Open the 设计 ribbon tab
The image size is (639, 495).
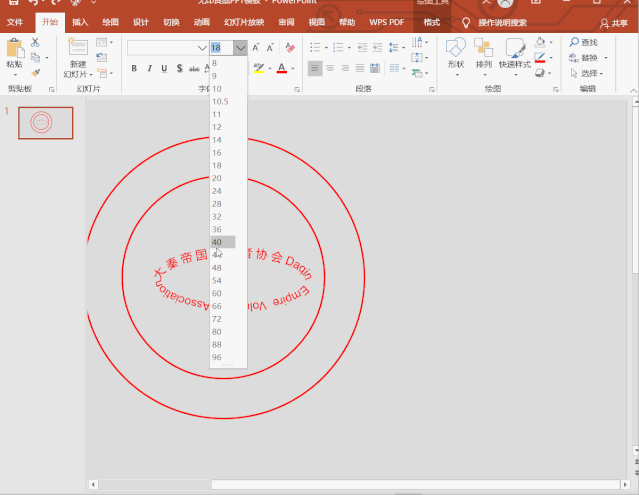tap(141, 22)
